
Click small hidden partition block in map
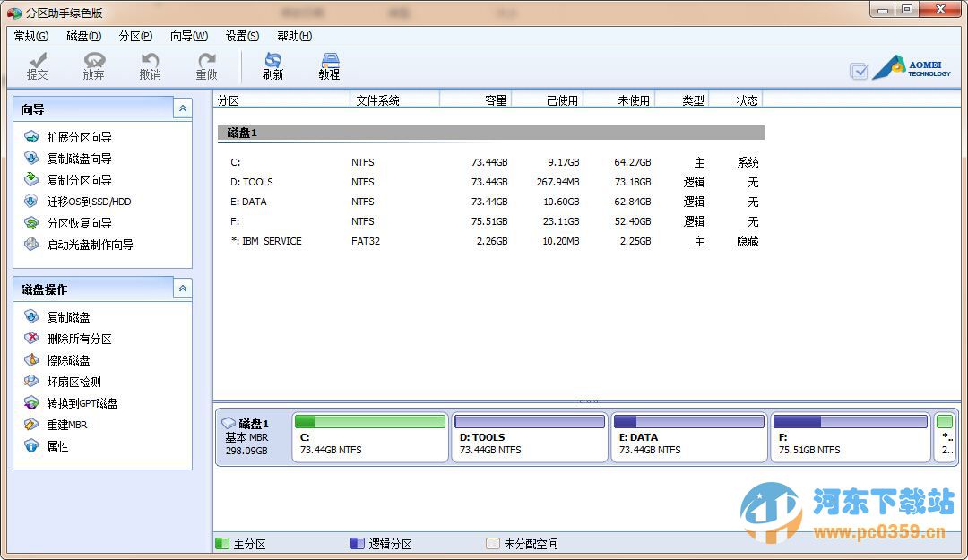(946, 437)
